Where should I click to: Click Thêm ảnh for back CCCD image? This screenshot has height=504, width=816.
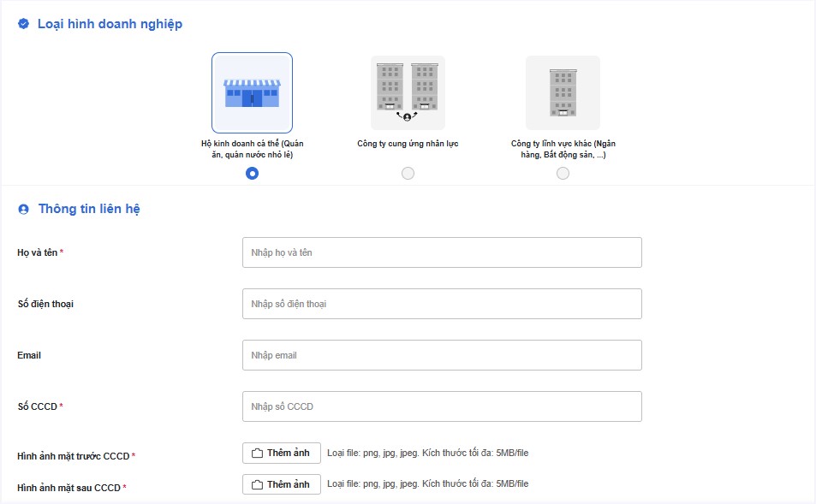pyautogui.click(x=282, y=485)
